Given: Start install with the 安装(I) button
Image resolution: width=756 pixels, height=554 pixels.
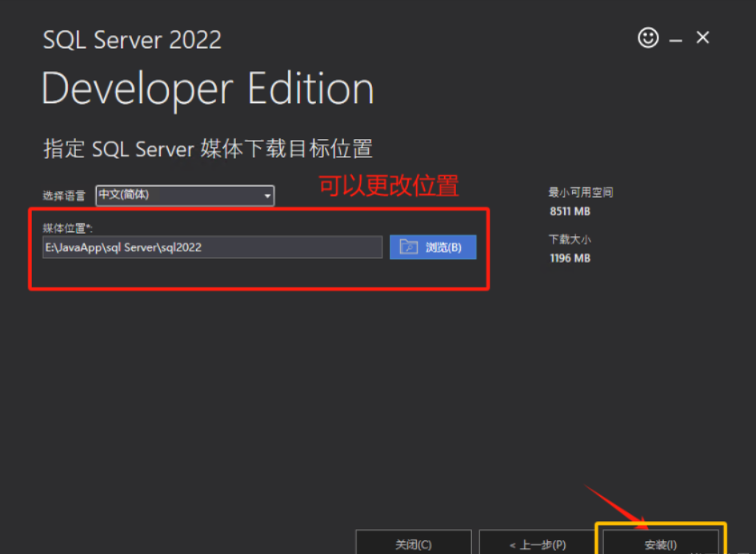Looking at the screenshot, I should [x=661, y=543].
